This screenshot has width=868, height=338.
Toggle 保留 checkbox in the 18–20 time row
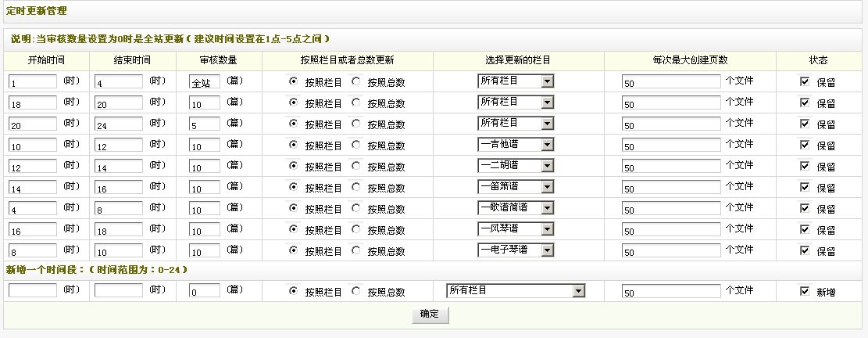click(x=805, y=102)
